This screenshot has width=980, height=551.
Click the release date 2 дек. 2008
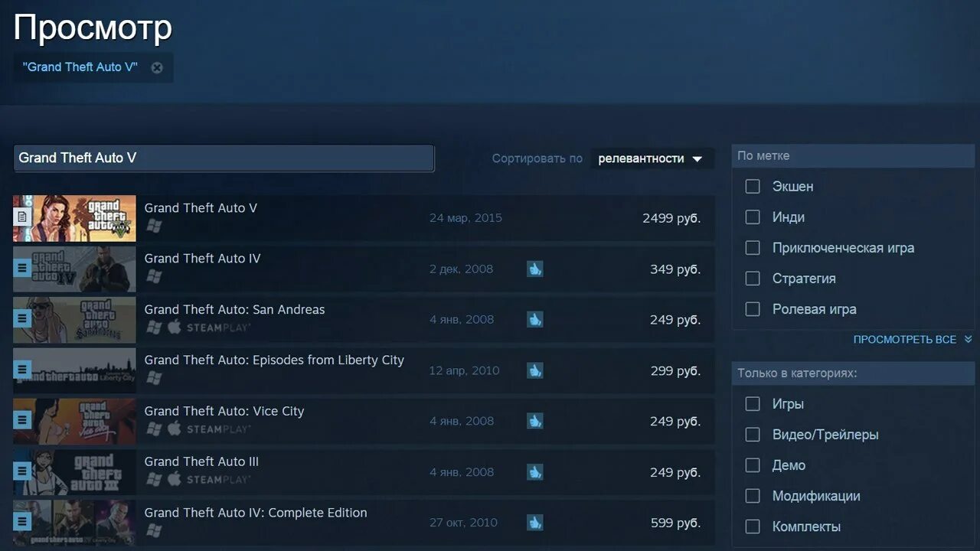pyautogui.click(x=461, y=269)
